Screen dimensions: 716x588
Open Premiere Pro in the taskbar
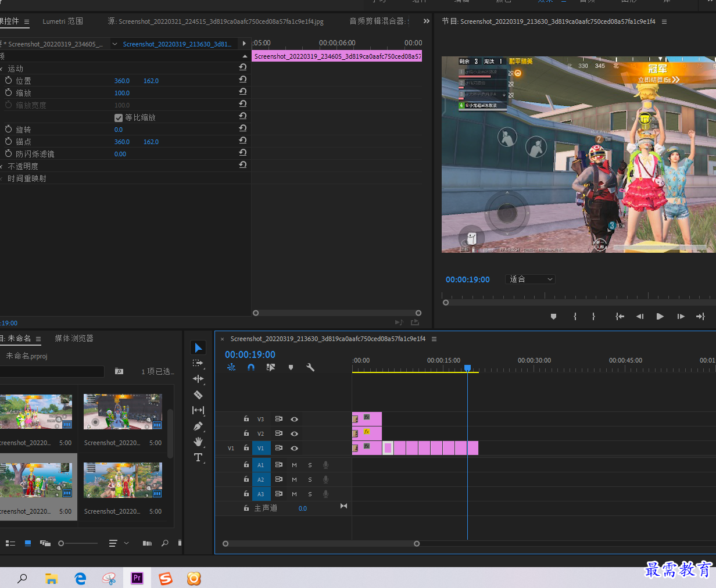(137, 578)
